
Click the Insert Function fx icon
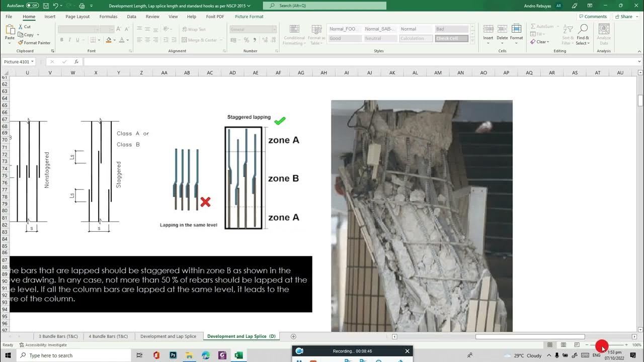click(x=76, y=62)
